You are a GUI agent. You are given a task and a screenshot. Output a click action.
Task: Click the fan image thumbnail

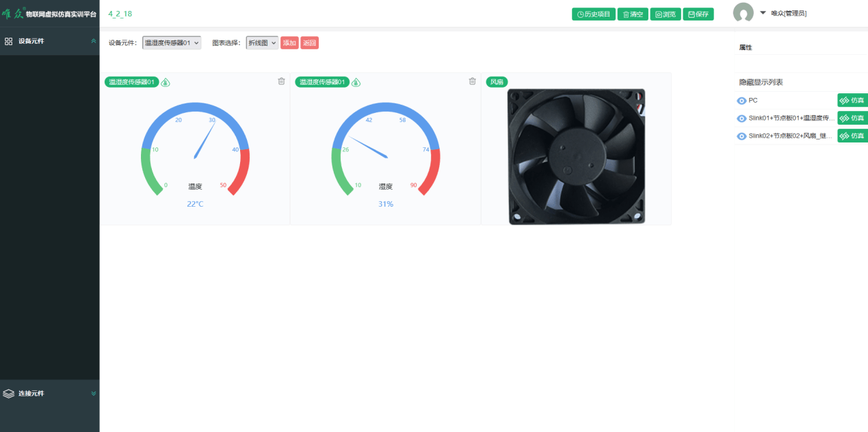click(x=576, y=157)
